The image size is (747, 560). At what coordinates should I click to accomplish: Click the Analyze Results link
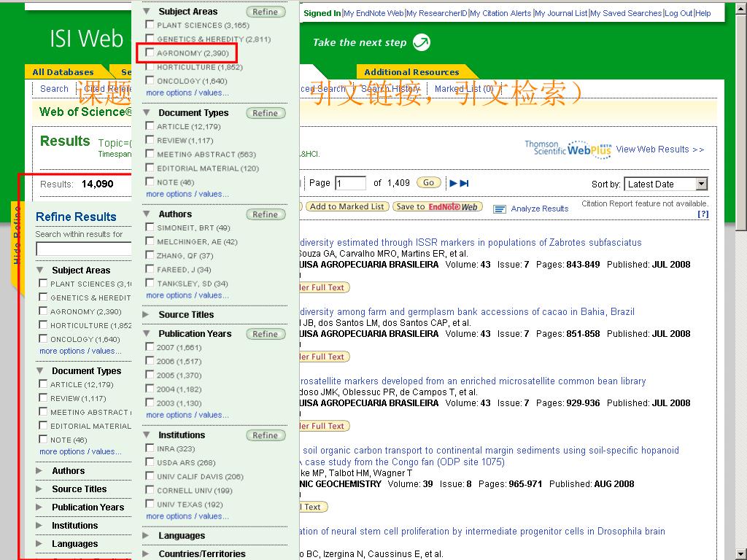coord(540,209)
